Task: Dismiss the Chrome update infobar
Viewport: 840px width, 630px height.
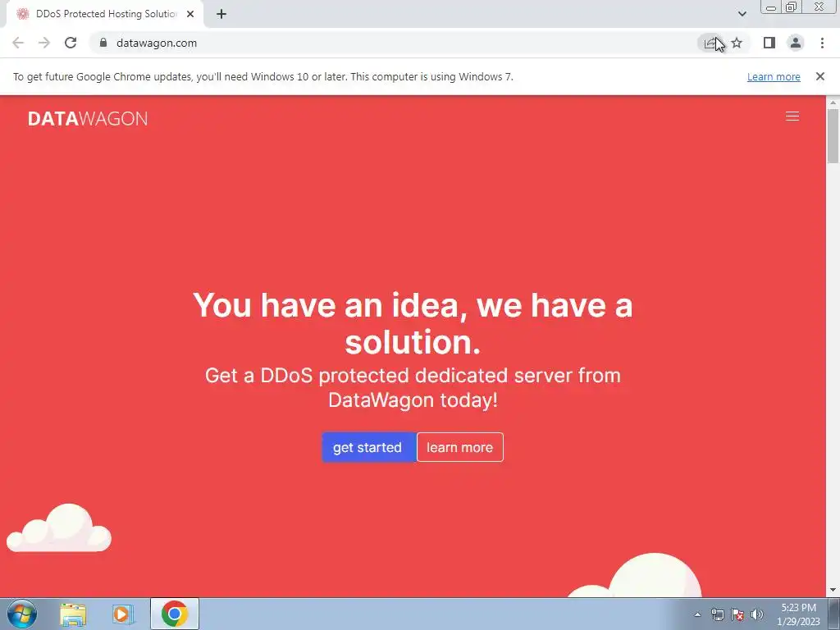Action: 819,76
